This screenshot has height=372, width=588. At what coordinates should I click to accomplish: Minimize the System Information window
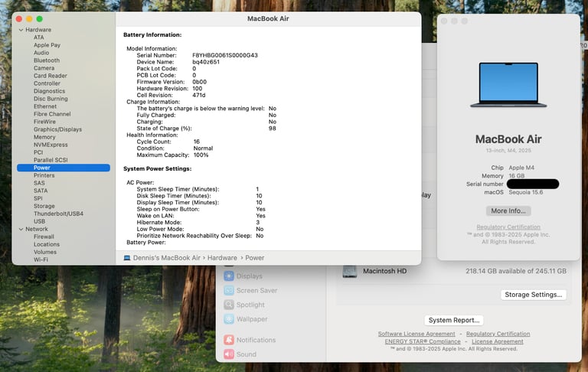click(29, 18)
